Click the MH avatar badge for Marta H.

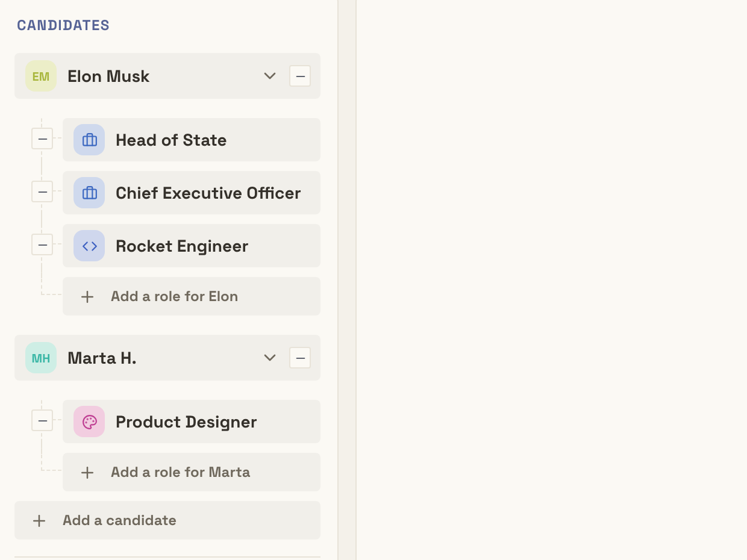[41, 358]
